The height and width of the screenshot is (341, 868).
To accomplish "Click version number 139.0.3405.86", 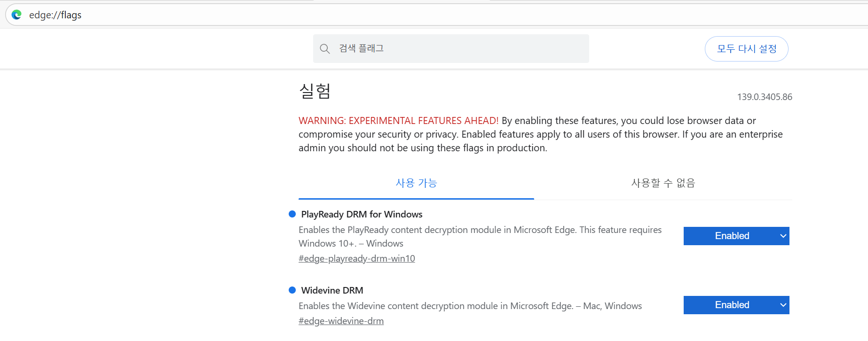I will [x=765, y=97].
